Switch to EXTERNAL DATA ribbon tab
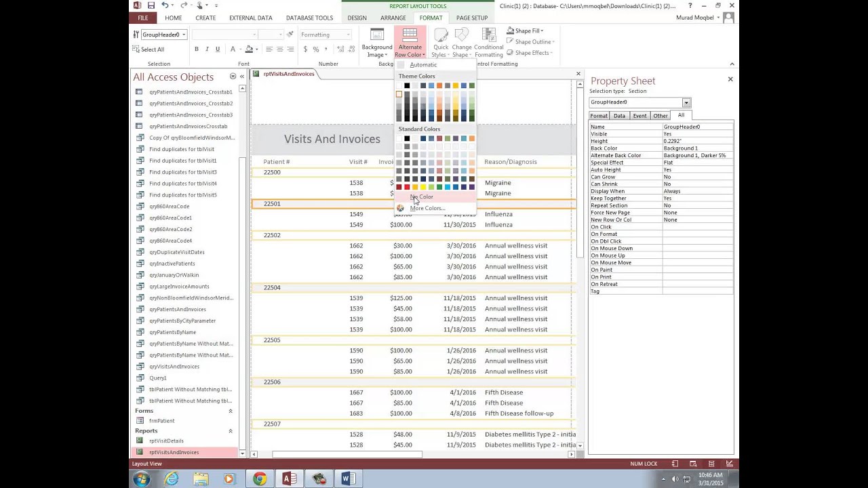This screenshot has height=488, width=868. [250, 18]
